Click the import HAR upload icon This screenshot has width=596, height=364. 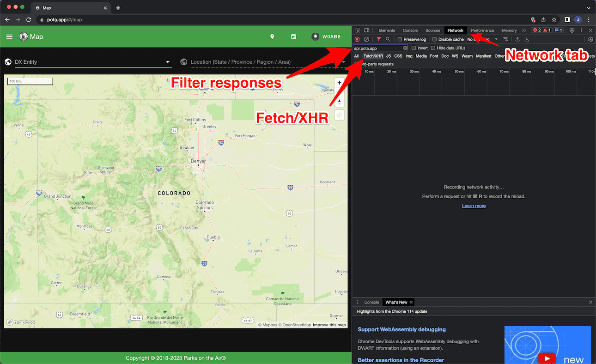click(517, 39)
